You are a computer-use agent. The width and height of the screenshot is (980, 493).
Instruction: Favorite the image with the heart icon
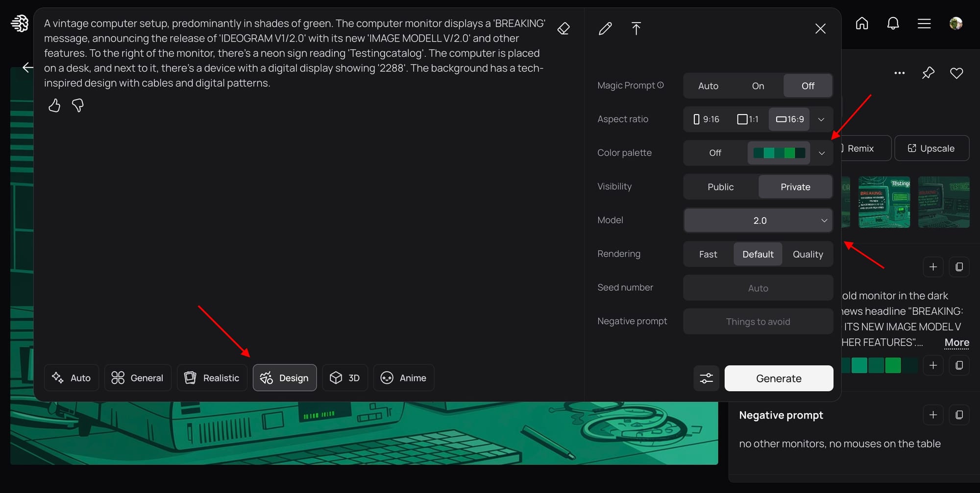[956, 73]
